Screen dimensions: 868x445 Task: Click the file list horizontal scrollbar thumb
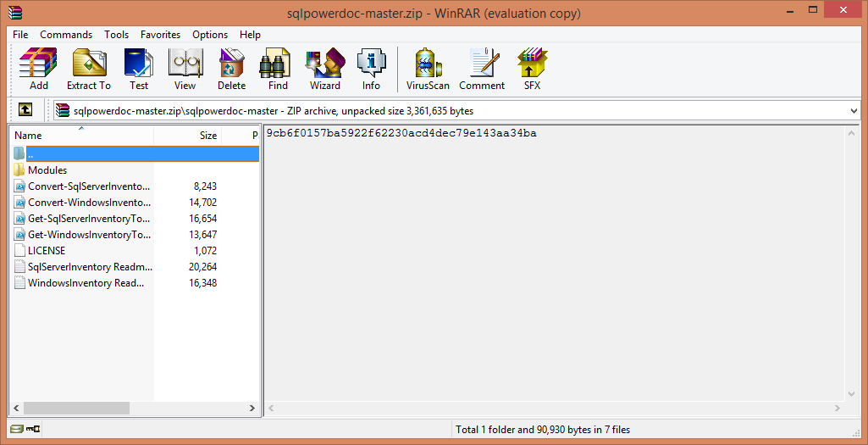pos(76,408)
